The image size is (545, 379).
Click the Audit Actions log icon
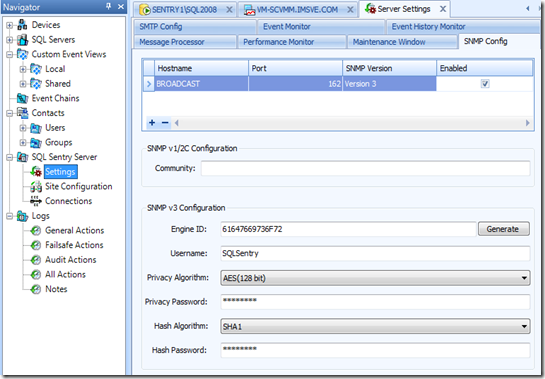coord(36,260)
